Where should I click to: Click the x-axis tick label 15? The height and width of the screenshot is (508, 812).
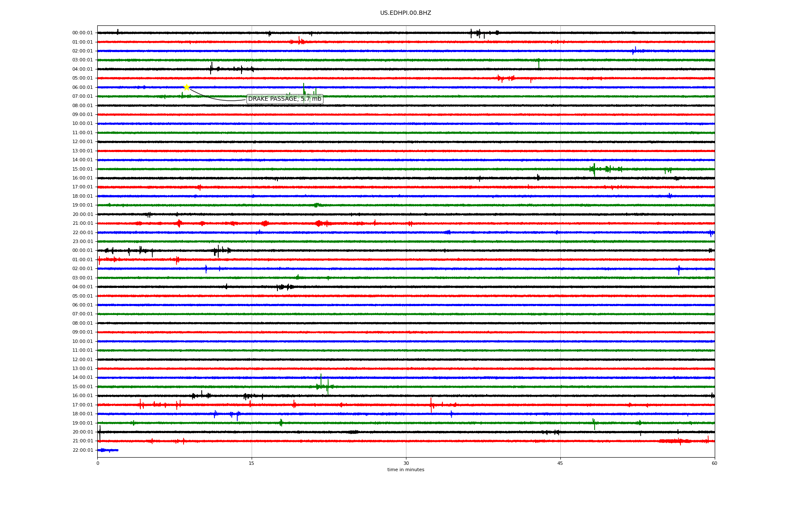(252, 463)
